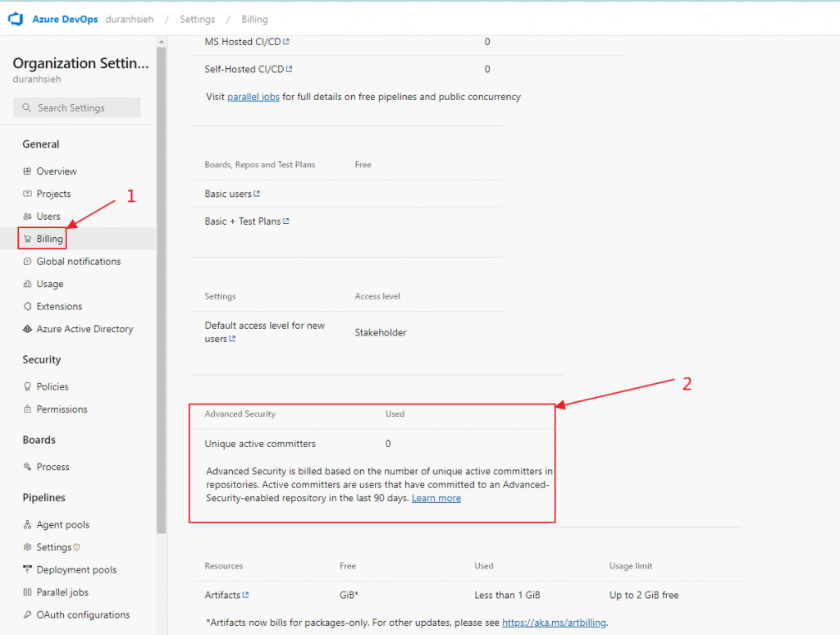This screenshot has width=840, height=635.
Task: Open Overview in General settings
Action: pos(57,171)
